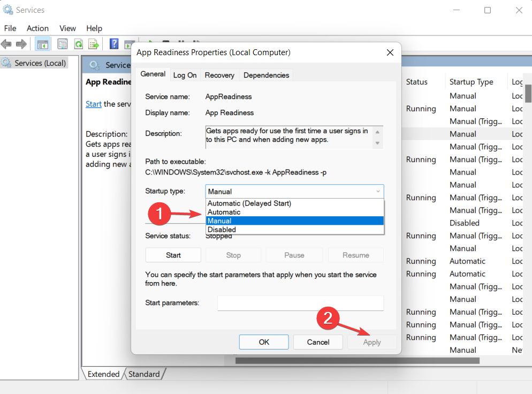Open the File menu
The width and height of the screenshot is (532, 394).
[10, 28]
